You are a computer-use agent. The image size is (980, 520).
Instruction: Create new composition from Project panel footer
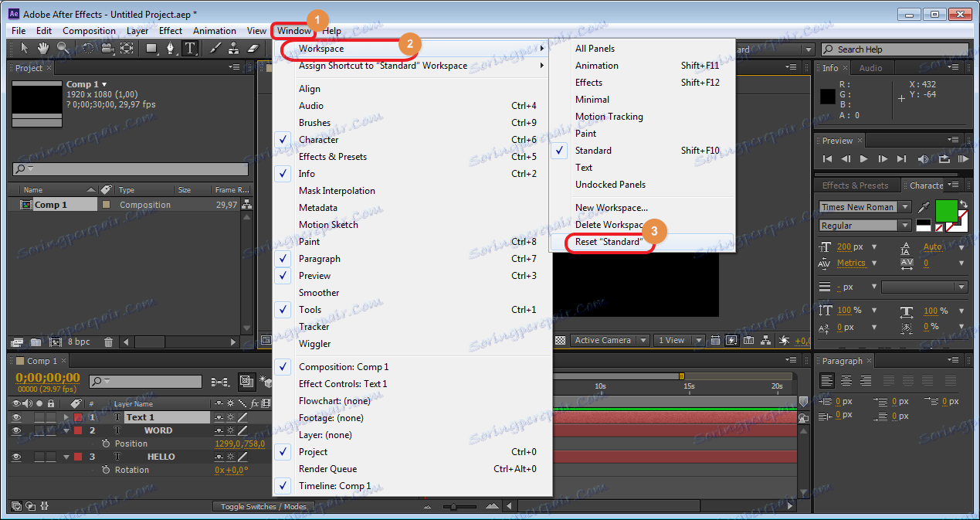[56, 342]
